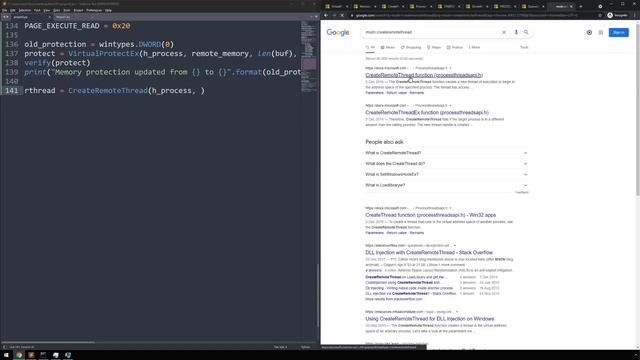Open the CreateRemoteThreadEx function search result

click(427, 112)
